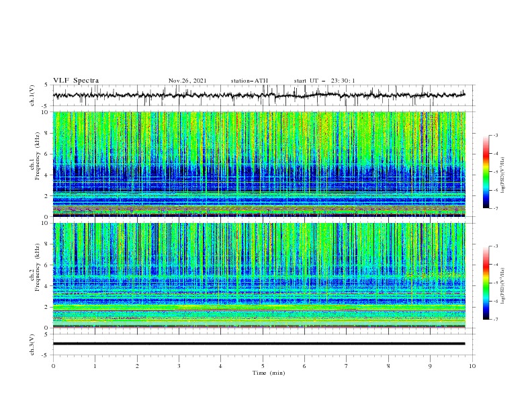Screen dimensions: 532x411
Task: Click time axis tick label "5"
Action: coord(263,366)
